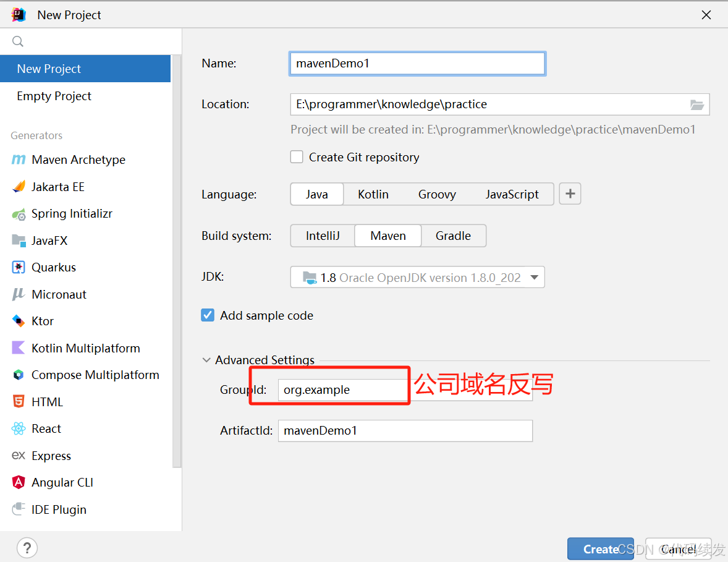Select IDE Plugin generator label

59,509
